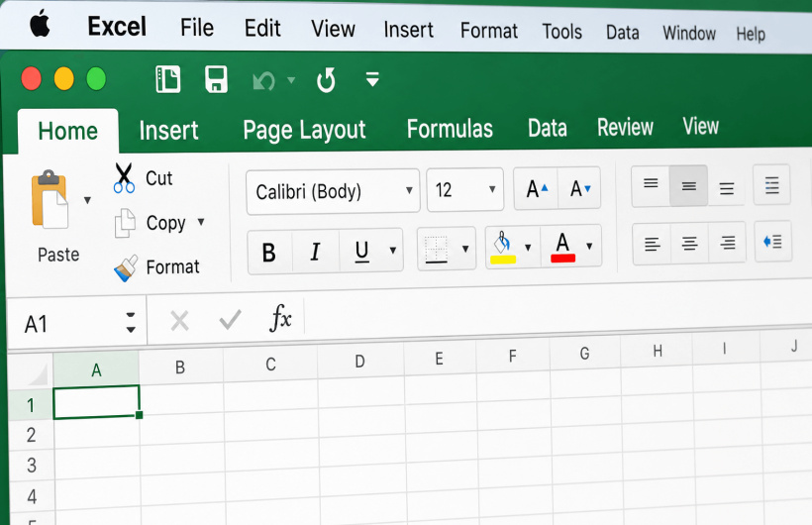Image resolution: width=812 pixels, height=525 pixels.
Task: Switch to the Data ribbon tab
Action: (548, 128)
